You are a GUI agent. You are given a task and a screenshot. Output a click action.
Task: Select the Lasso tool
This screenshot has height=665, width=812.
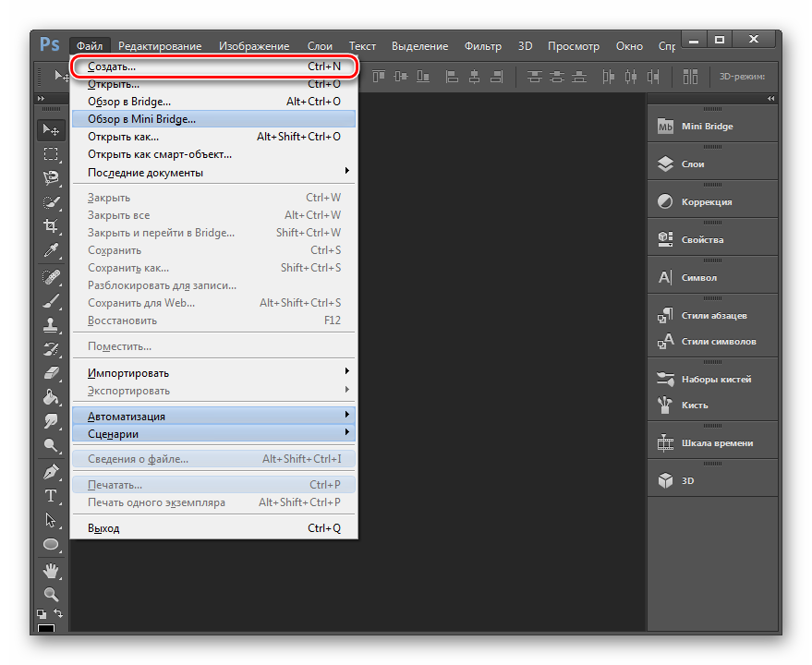click(51, 177)
